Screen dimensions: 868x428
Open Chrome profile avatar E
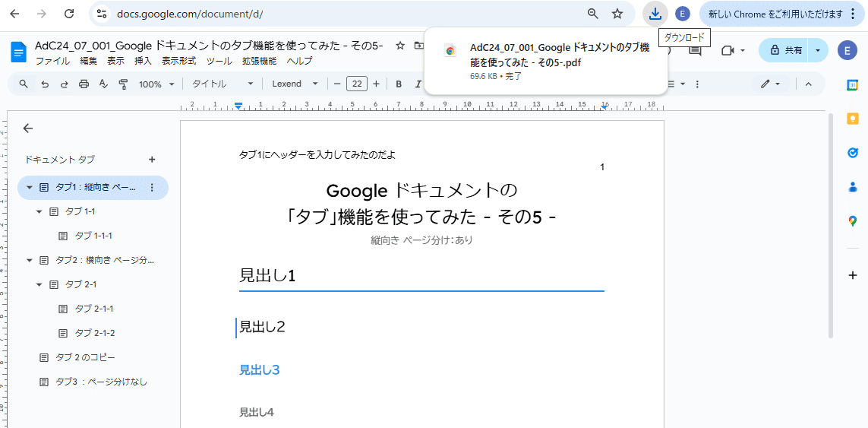coord(683,14)
